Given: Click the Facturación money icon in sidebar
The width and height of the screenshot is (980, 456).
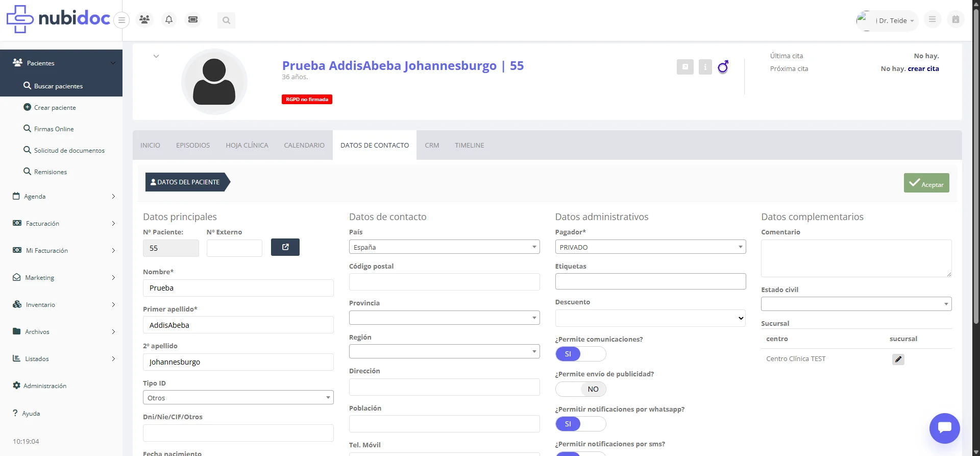Looking at the screenshot, I should 17,223.
